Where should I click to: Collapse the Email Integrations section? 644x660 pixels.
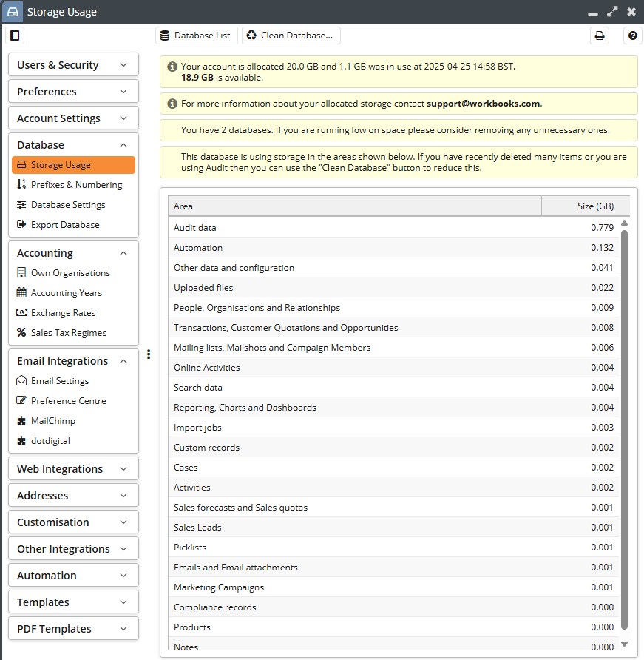[x=74, y=361]
